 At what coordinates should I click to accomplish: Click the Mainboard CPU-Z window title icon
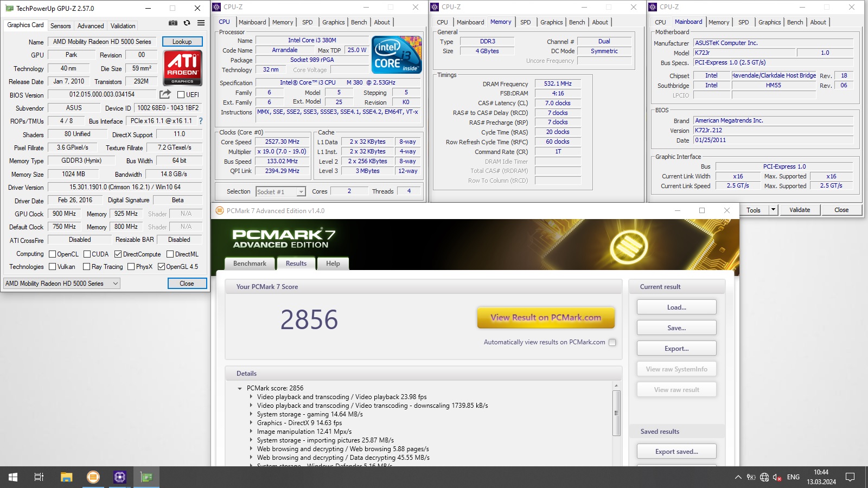point(653,7)
